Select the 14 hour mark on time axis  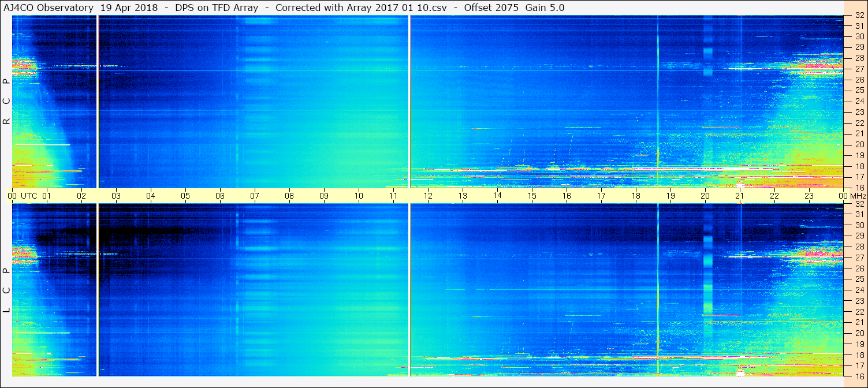coord(497,196)
